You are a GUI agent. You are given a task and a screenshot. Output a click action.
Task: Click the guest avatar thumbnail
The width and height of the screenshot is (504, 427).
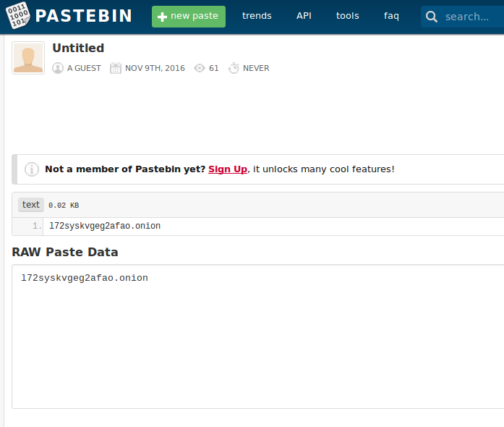coord(28,58)
